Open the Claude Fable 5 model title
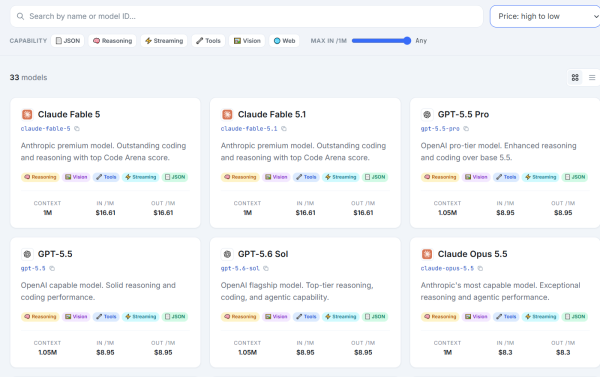This screenshot has height=377, width=600. pyautogui.click(x=69, y=114)
